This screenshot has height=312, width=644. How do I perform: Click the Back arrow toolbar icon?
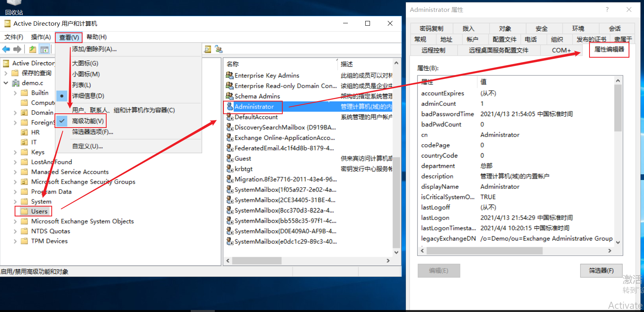tap(6, 49)
